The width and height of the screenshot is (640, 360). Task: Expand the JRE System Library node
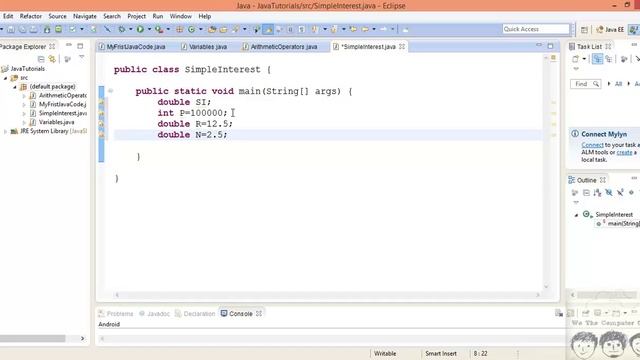[x=5, y=131]
